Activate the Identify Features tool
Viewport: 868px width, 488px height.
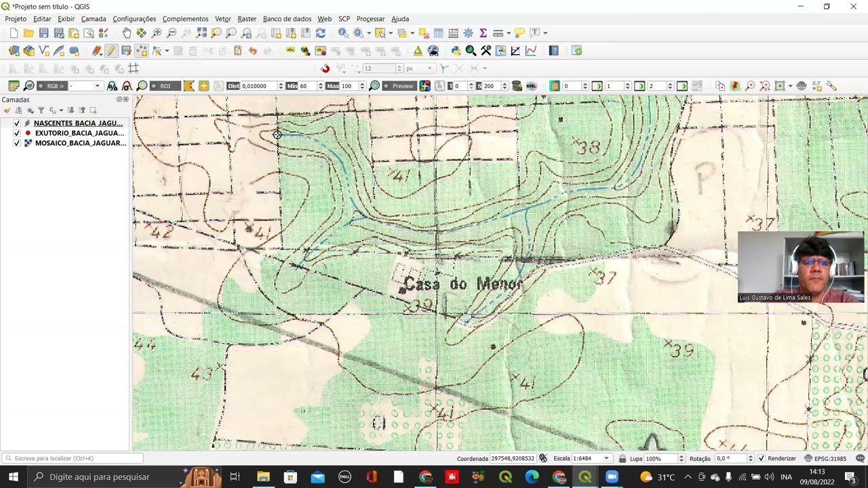point(343,33)
